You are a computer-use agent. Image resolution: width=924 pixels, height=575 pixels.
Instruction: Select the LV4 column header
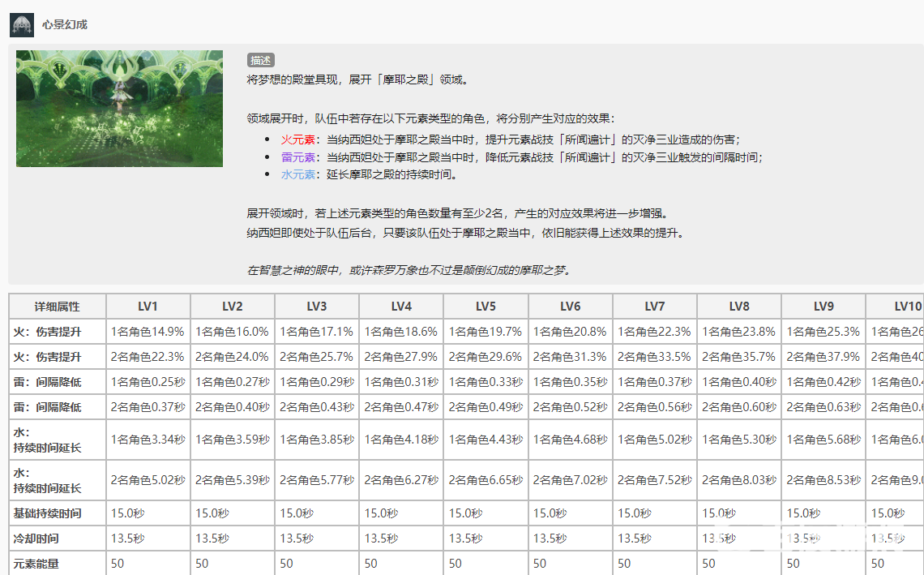[x=401, y=307]
